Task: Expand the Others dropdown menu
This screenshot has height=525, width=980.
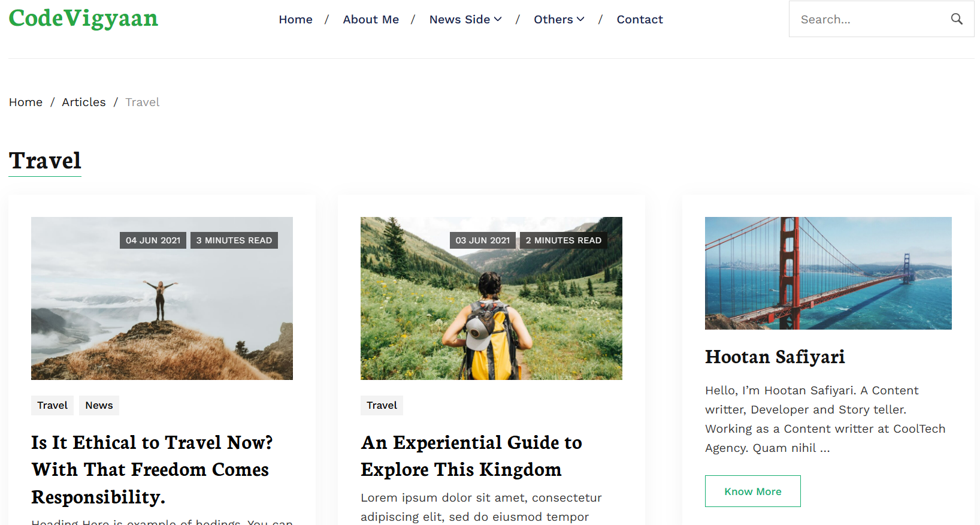Action: (x=558, y=20)
